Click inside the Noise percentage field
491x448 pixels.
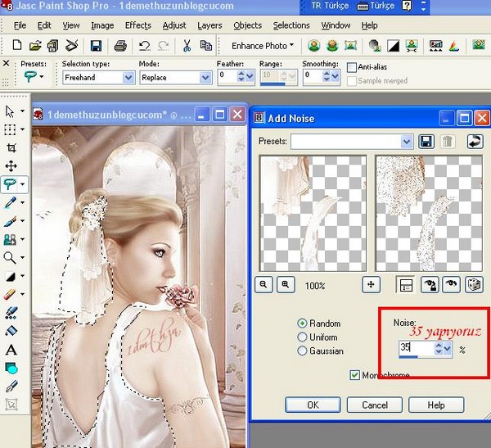pos(415,348)
